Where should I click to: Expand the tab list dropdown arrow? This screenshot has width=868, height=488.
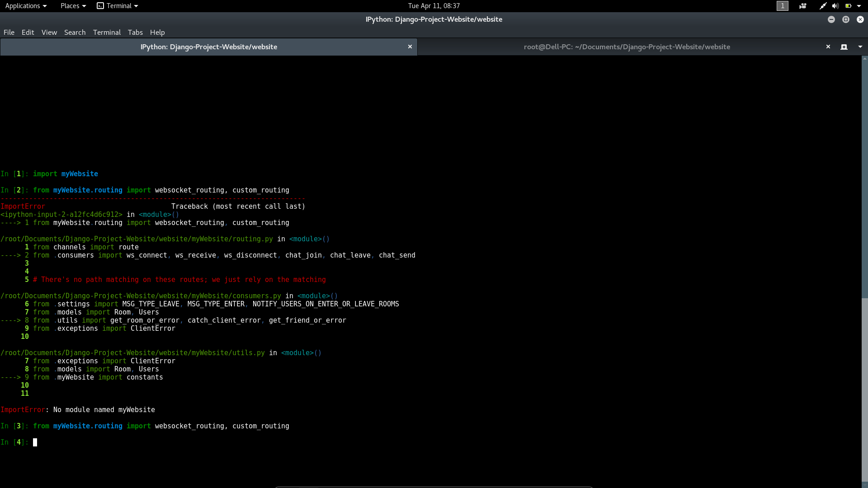pyautogui.click(x=860, y=47)
